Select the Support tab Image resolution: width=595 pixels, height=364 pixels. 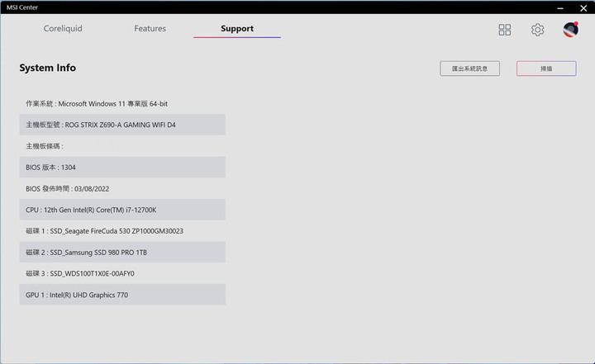(x=237, y=29)
